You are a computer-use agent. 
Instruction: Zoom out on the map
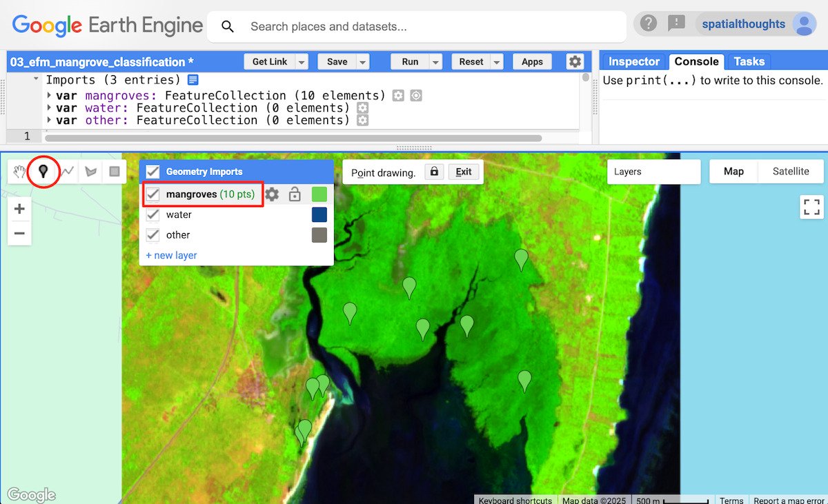[x=19, y=233]
